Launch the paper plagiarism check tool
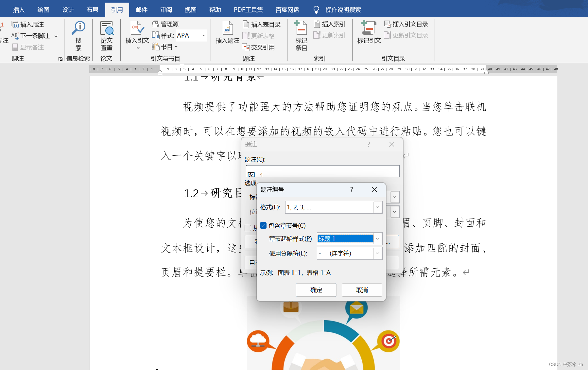588x370 pixels. (x=107, y=36)
